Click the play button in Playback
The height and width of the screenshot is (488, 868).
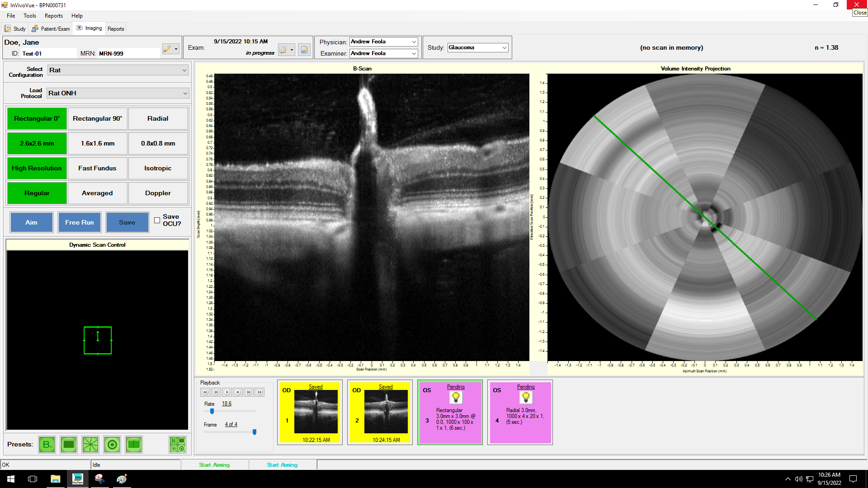227,392
